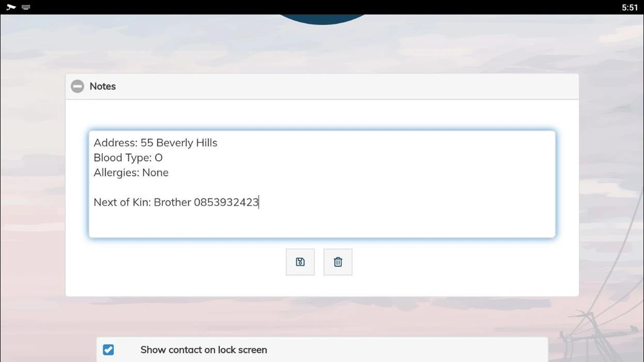Click the surveillance camera icon in top bar
Viewport: 644px width, 362px height.
tap(11, 7)
